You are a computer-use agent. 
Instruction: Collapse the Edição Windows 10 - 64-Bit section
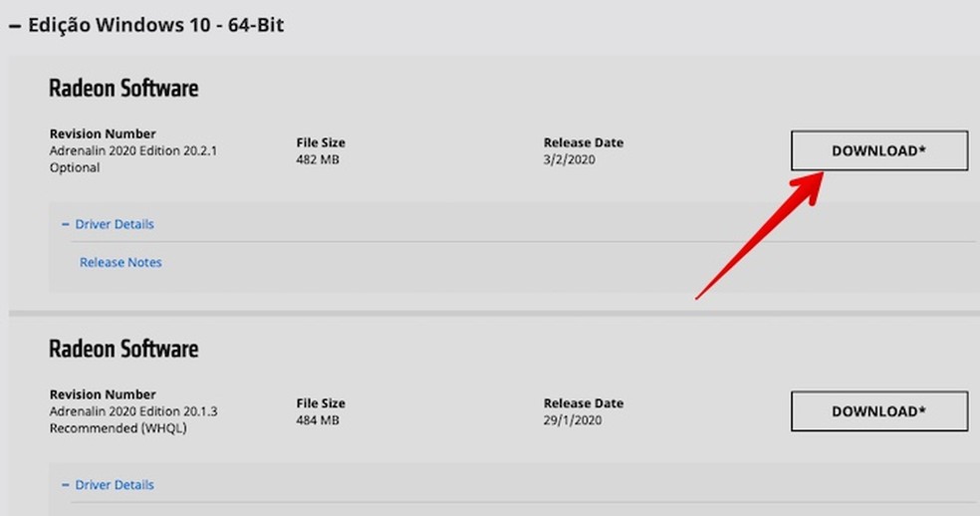click(x=14, y=26)
